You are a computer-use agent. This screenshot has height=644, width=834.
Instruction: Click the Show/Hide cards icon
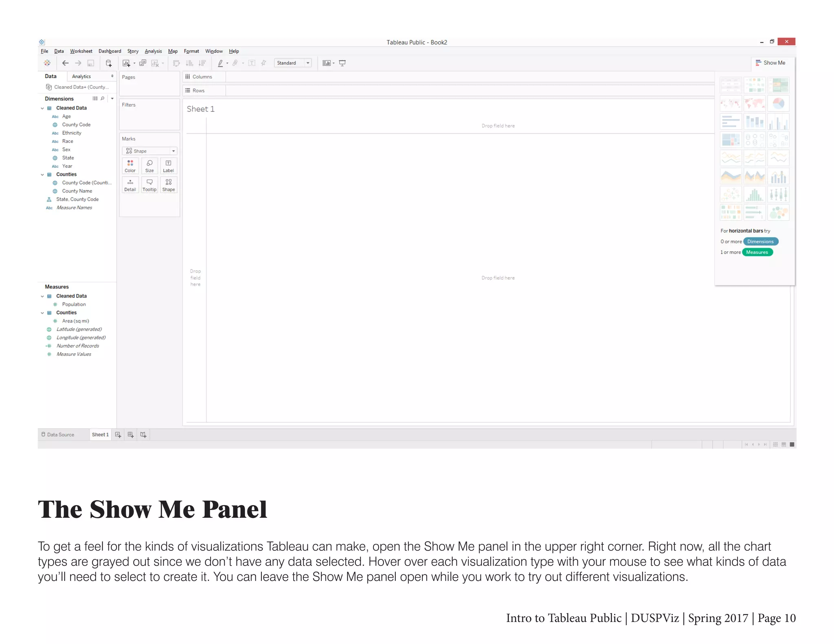[327, 63]
